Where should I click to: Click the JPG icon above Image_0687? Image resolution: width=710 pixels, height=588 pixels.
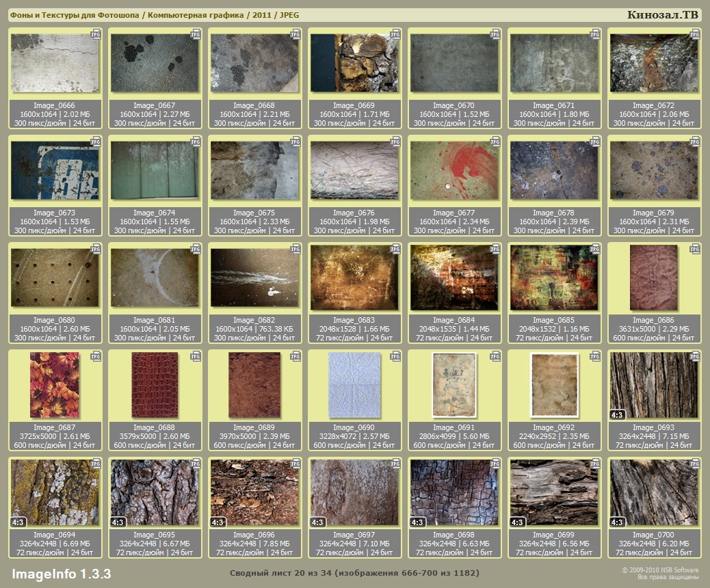coord(95,356)
